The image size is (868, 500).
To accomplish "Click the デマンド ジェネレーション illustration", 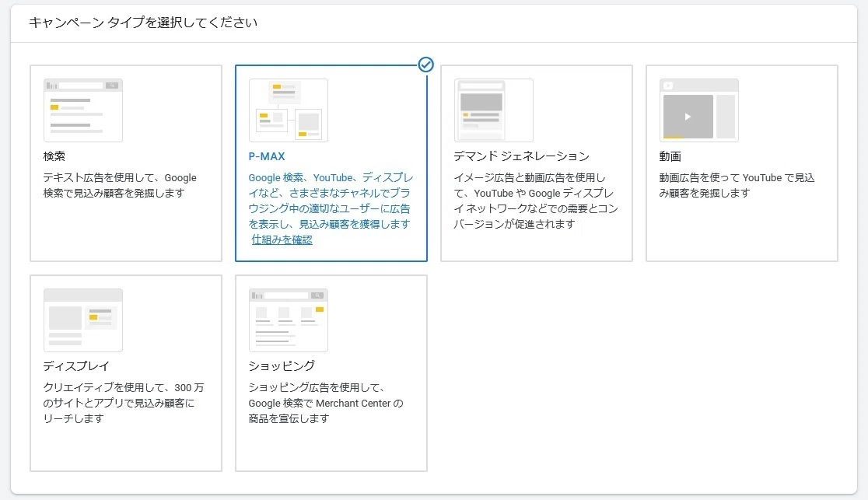I will point(494,110).
